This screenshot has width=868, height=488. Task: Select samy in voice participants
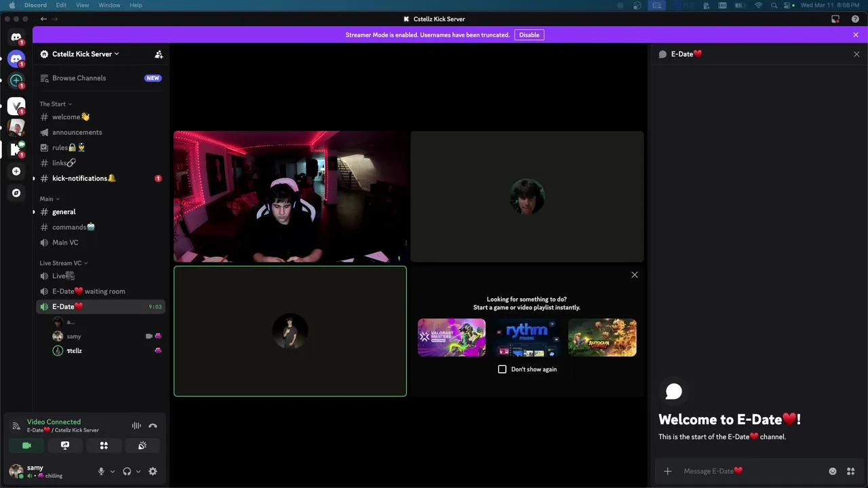coord(106,336)
